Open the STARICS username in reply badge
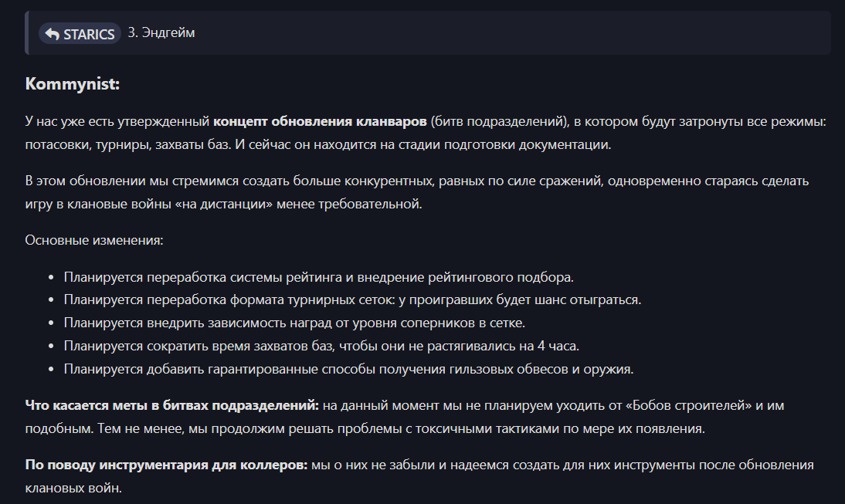 point(80,34)
